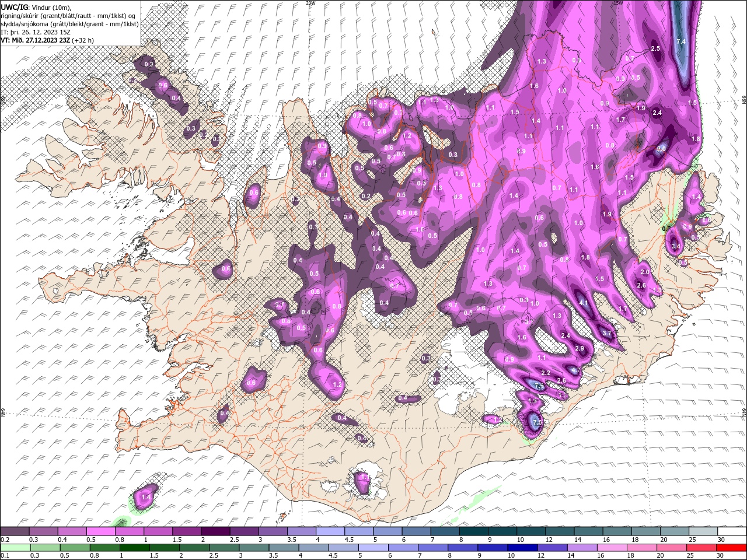Pick the upper legend swatch labelled 14
The width and height of the screenshot is (747, 560).
pos(588,531)
